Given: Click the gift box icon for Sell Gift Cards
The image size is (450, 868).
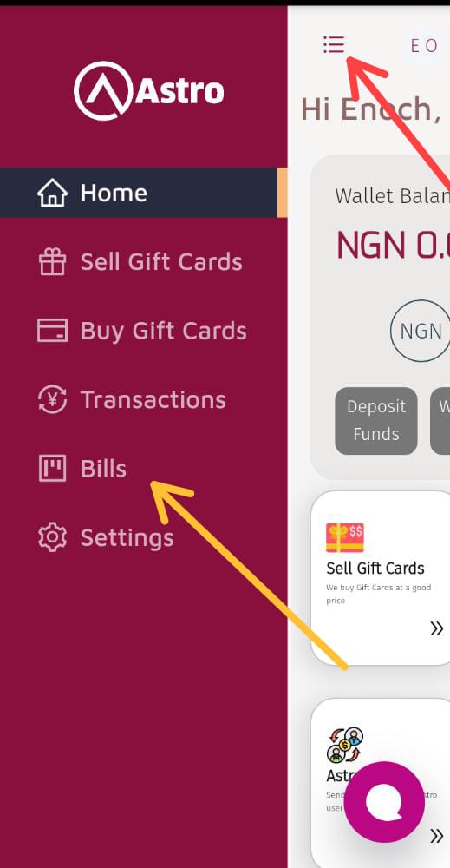Looking at the screenshot, I should pos(53,262).
